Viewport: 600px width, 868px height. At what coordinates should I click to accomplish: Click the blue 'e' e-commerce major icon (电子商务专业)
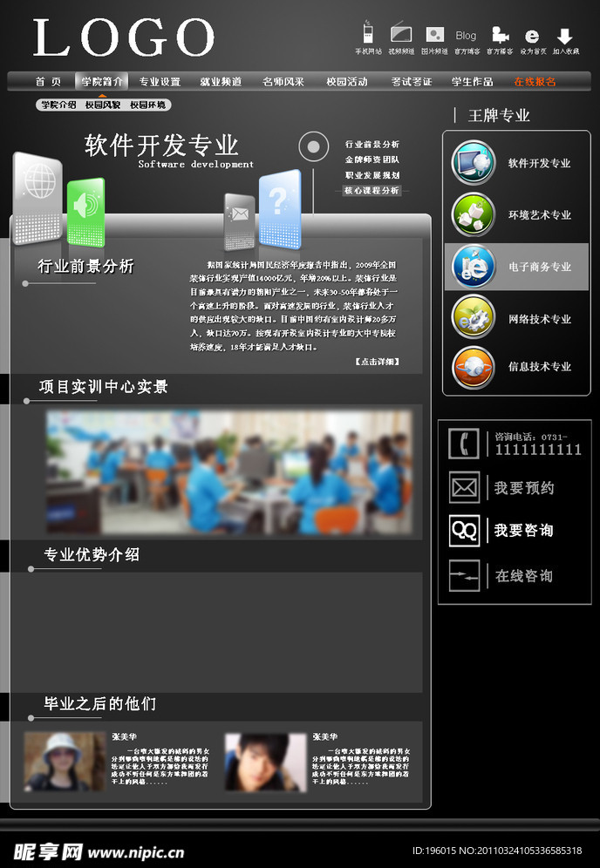tap(474, 267)
